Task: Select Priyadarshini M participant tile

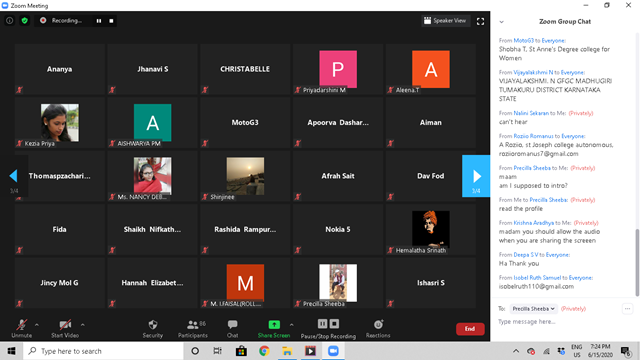Action: tap(338, 69)
